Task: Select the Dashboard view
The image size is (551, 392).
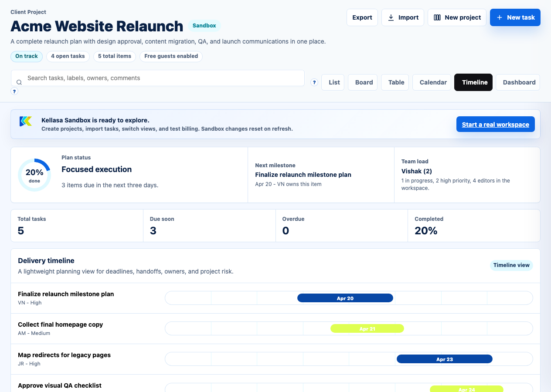Action: click(519, 82)
